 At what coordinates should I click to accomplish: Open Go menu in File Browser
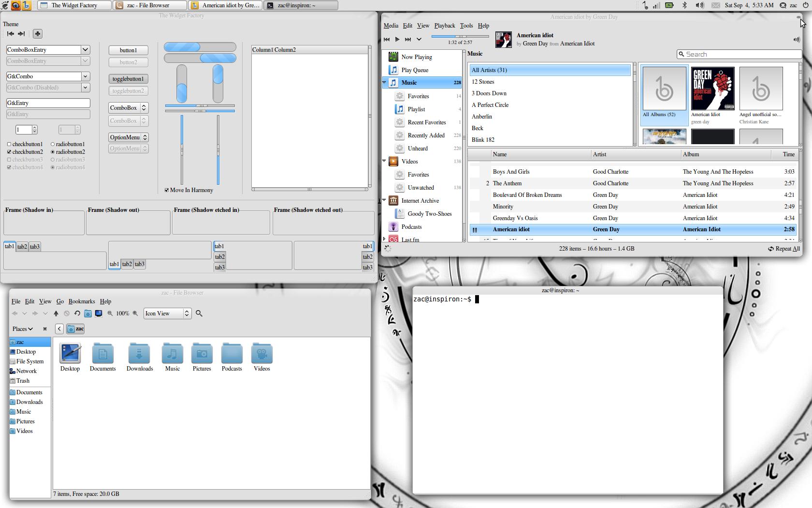tap(60, 301)
